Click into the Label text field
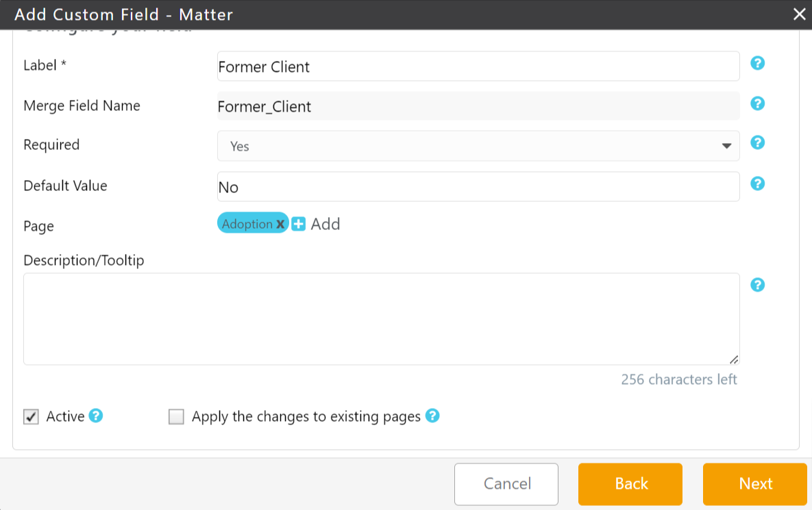This screenshot has width=812, height=510. [478, 66]
